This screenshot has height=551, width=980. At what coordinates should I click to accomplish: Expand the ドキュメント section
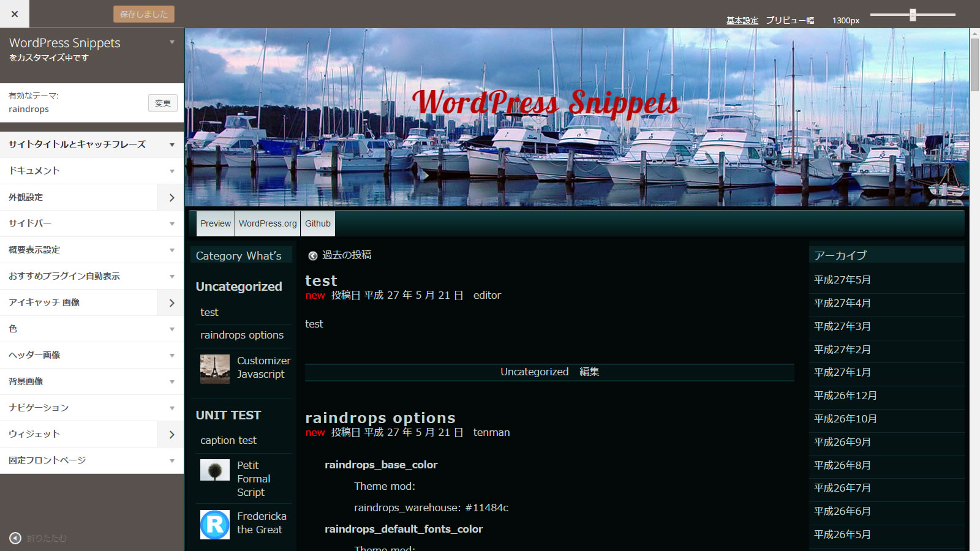pos(92,171)
